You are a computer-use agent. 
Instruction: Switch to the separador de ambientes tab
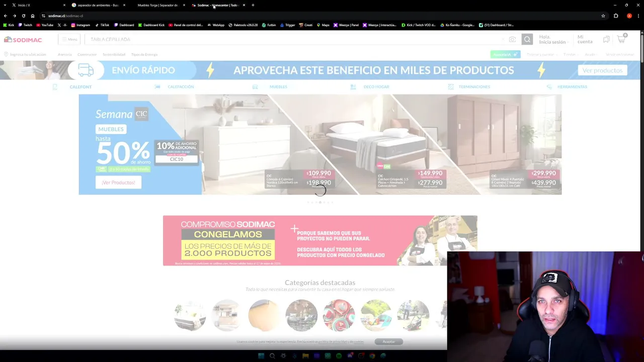98,5
